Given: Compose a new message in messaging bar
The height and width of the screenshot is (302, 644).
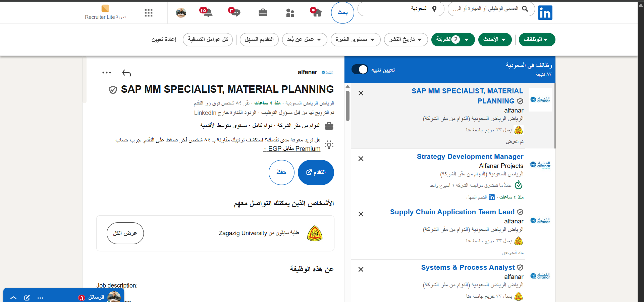Looking at the screenshot, I should click(27, 298).
